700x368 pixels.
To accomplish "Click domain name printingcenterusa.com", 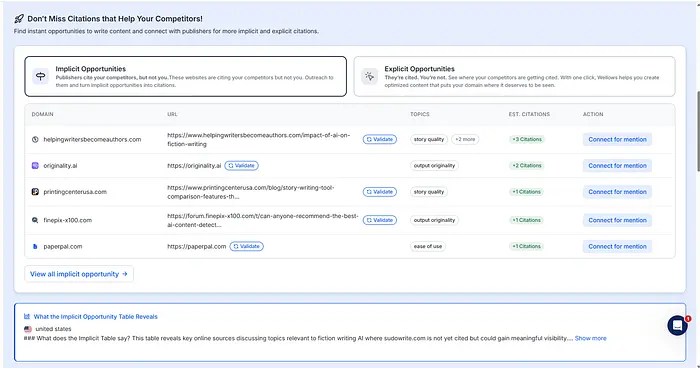I will 75,192.
